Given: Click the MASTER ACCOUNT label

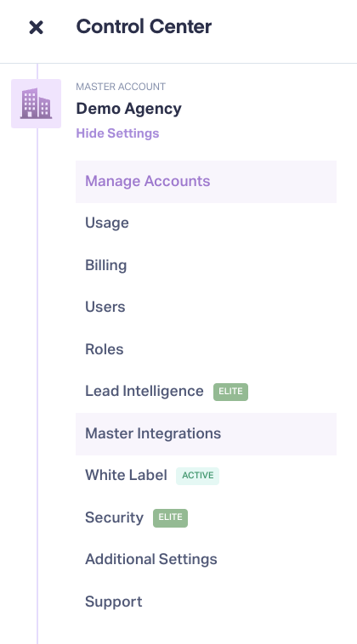Looking at the screenshot, I should tap(121, 87).
